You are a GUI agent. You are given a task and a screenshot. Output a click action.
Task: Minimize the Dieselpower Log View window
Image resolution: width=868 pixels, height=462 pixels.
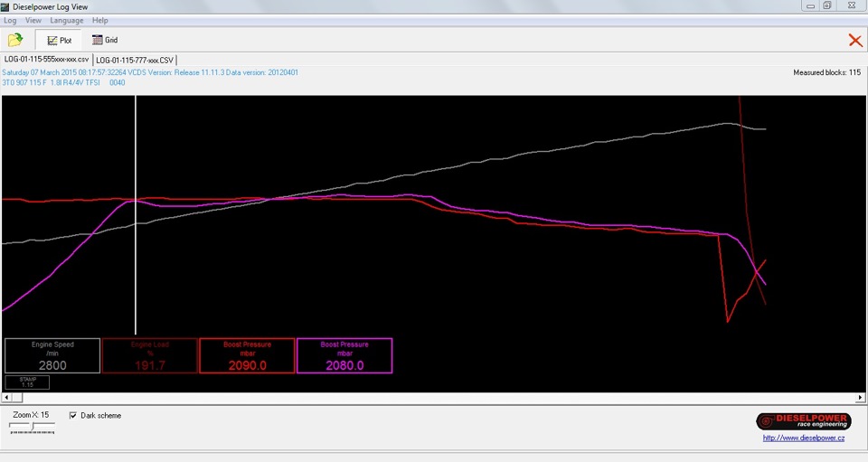tap(810, 6)
